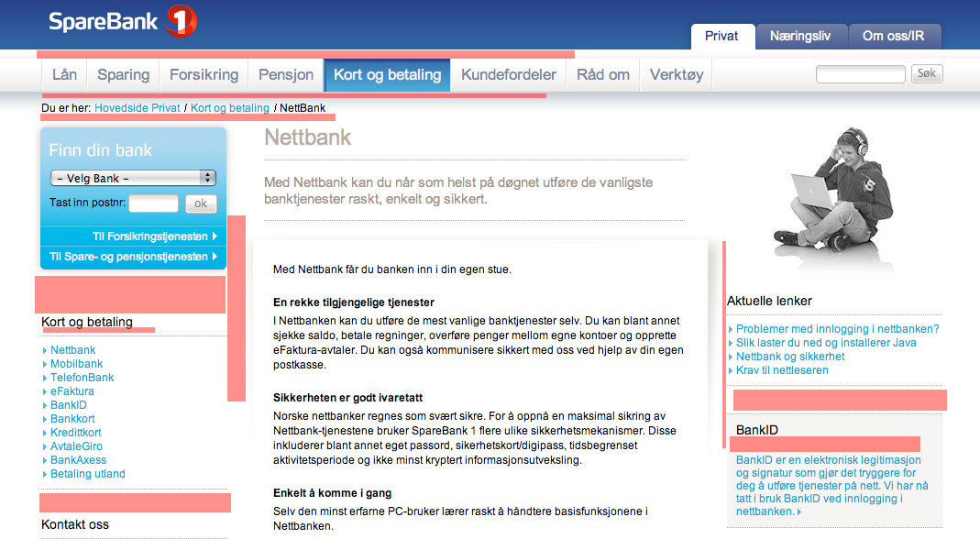
Task: Open the Lån menu
Action: click(64, 75)
